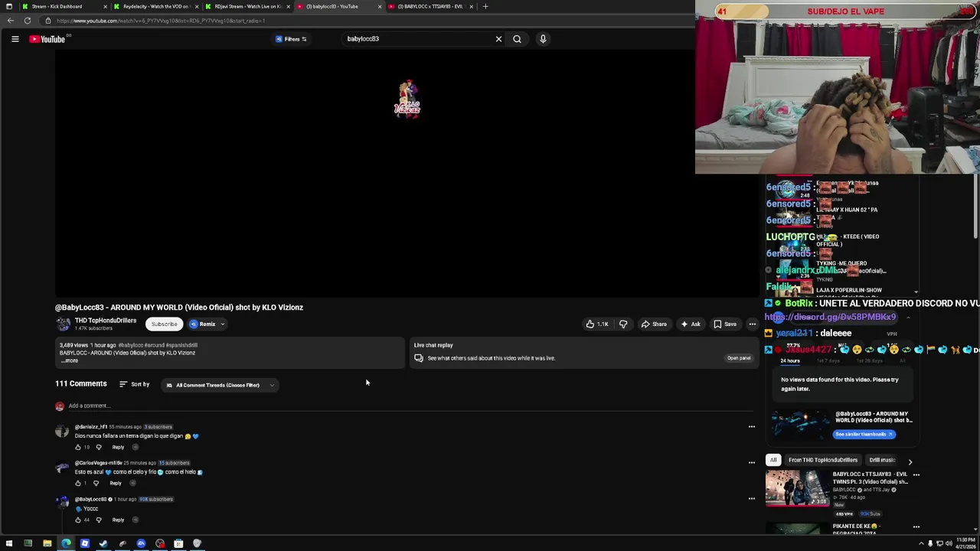Start voice search with the microphone icon
Image resolution: width=980 pixels, height=551 pixels.
(543, 39)
